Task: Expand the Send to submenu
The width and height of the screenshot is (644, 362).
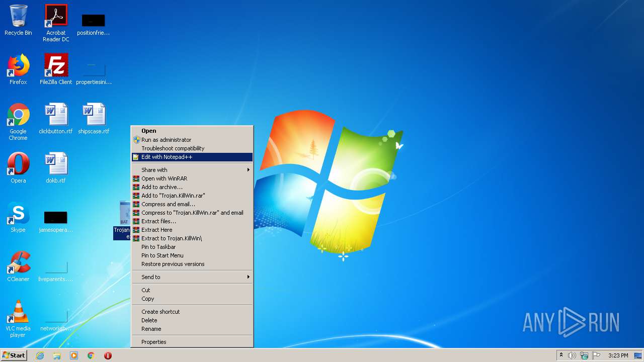Action: coord(192,277)
